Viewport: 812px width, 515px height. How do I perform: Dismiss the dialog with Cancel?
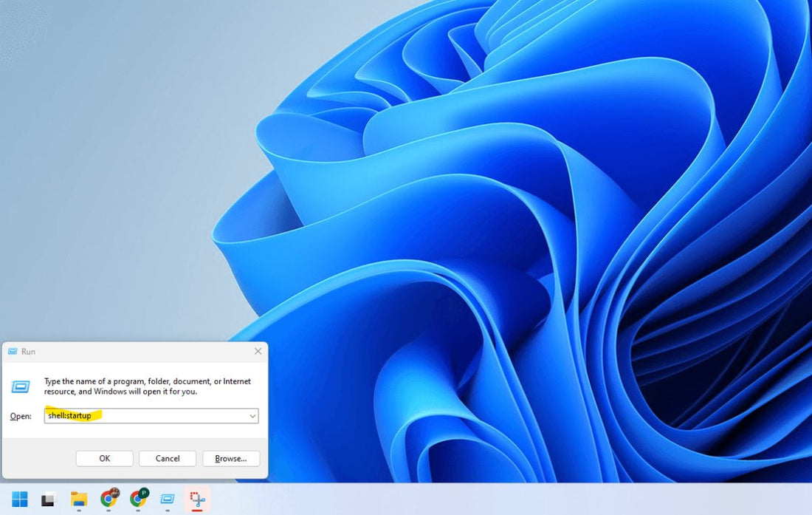point(167,458)
